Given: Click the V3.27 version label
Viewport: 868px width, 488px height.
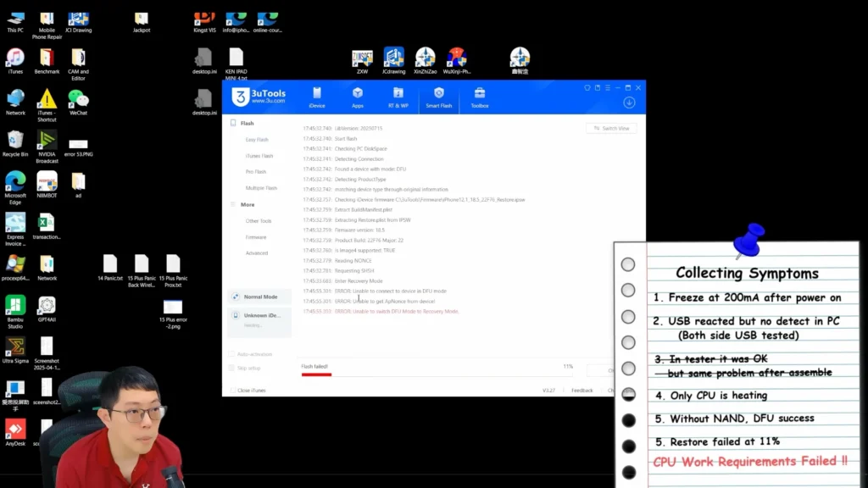Looking at the screenshot, I should coord(548,391).
